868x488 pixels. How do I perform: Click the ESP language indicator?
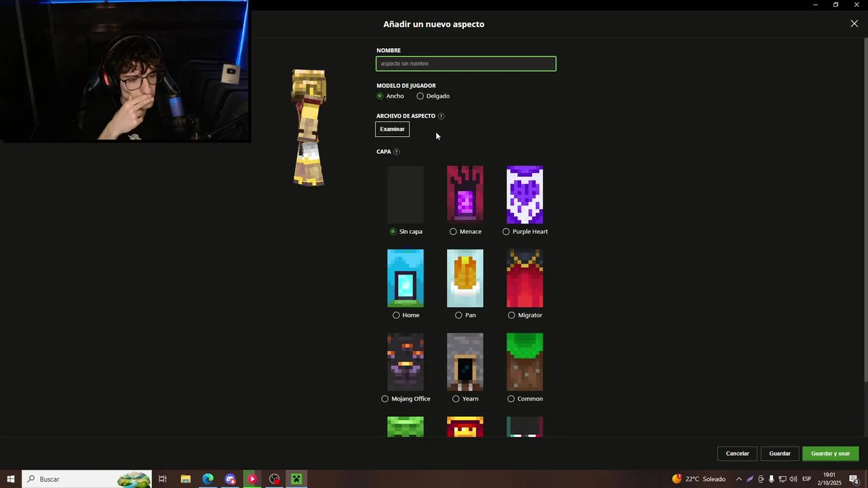tap(807, 479)
